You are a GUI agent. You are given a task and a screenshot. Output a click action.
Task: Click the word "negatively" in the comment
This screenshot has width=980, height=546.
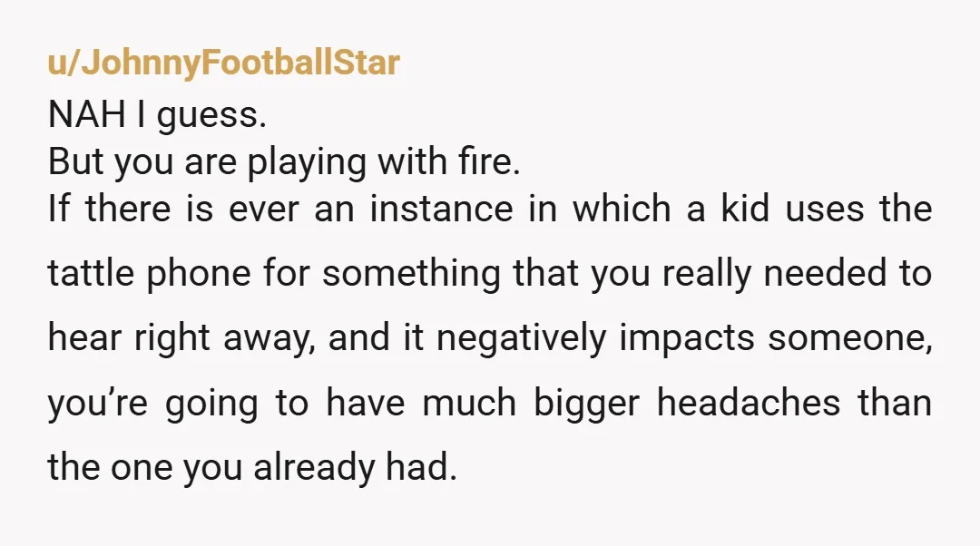coord(521,338)
